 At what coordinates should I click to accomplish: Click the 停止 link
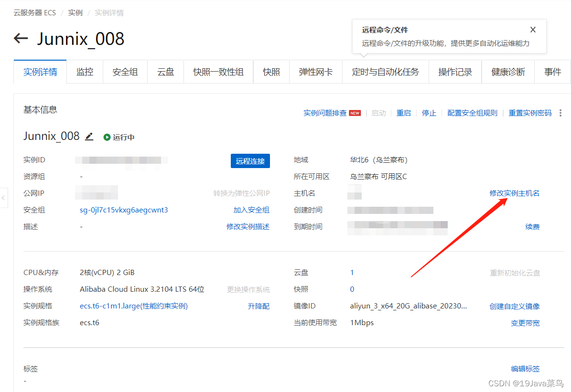429,113
